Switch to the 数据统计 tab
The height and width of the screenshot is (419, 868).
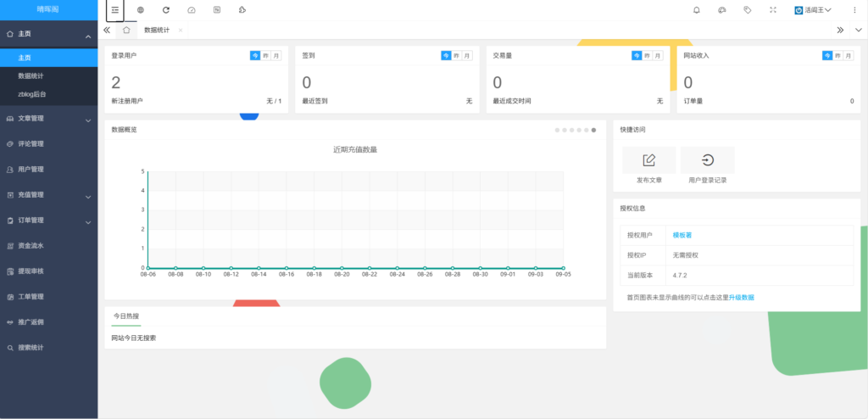(x=157, y=30)
